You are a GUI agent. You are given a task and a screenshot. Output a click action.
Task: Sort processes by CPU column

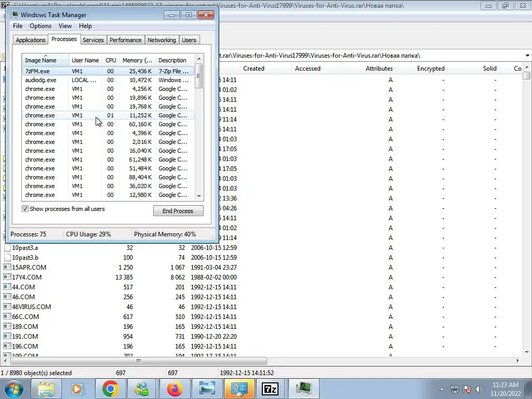111,60
